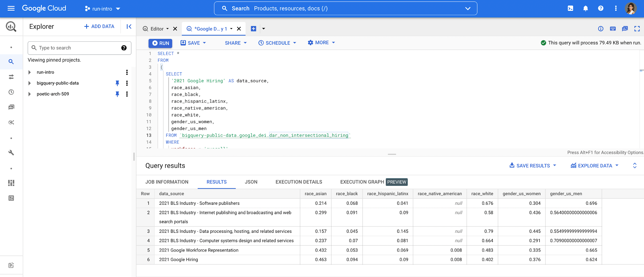Expand the run-intro project tree

(30, 72)
